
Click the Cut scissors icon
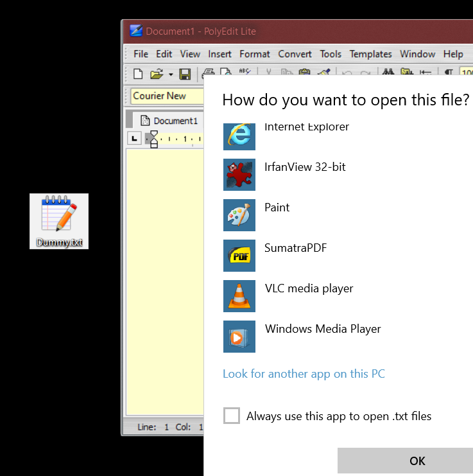click(x=268, y=72)
